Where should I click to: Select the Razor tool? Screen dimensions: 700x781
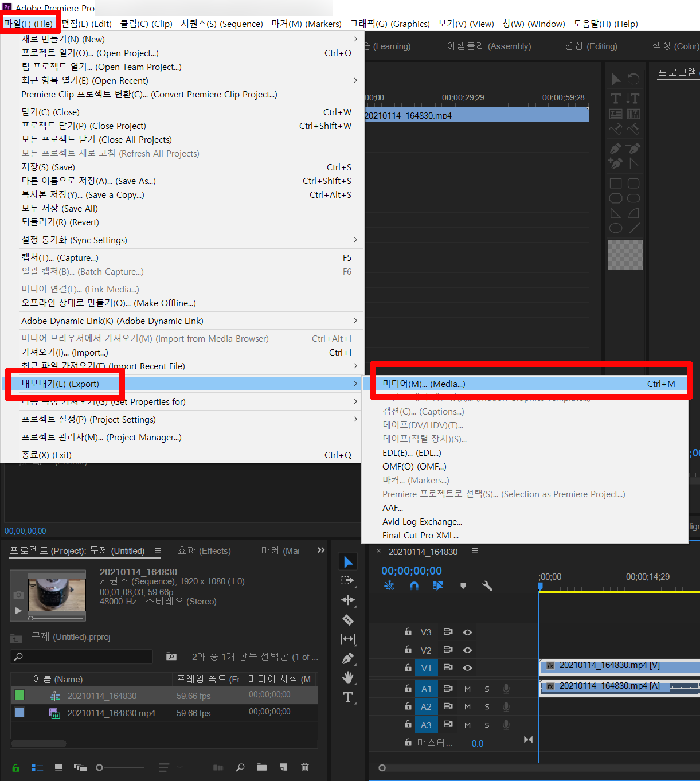[348, 620]
